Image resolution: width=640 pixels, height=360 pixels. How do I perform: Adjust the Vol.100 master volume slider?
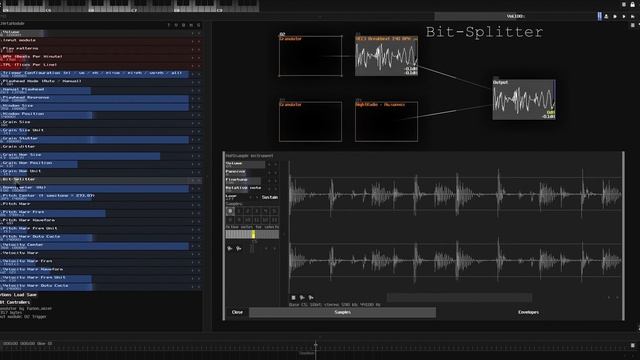516,16
